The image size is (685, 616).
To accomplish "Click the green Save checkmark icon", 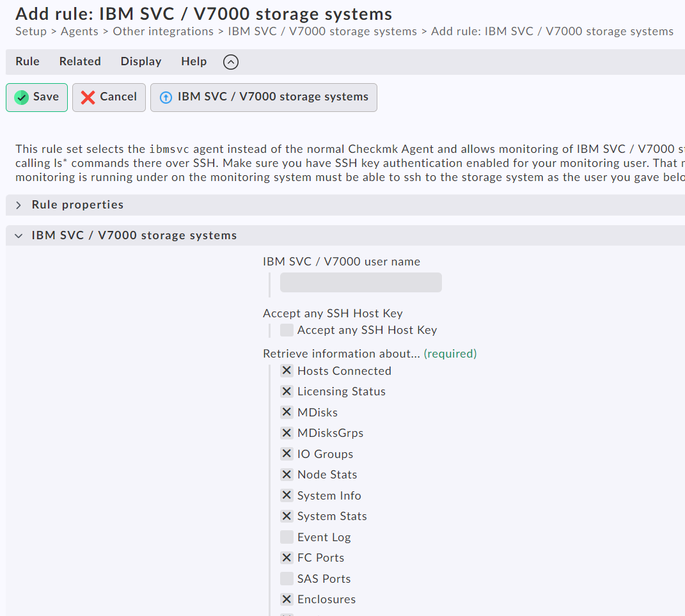I will 22,97.
